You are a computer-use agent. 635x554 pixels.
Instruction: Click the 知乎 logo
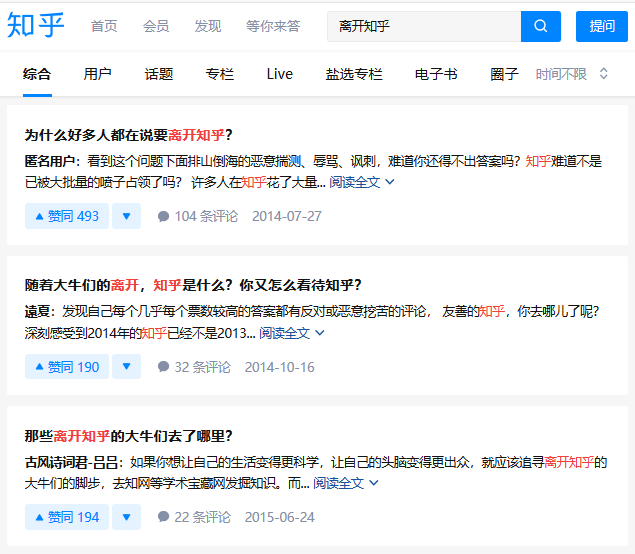(36, 25)
